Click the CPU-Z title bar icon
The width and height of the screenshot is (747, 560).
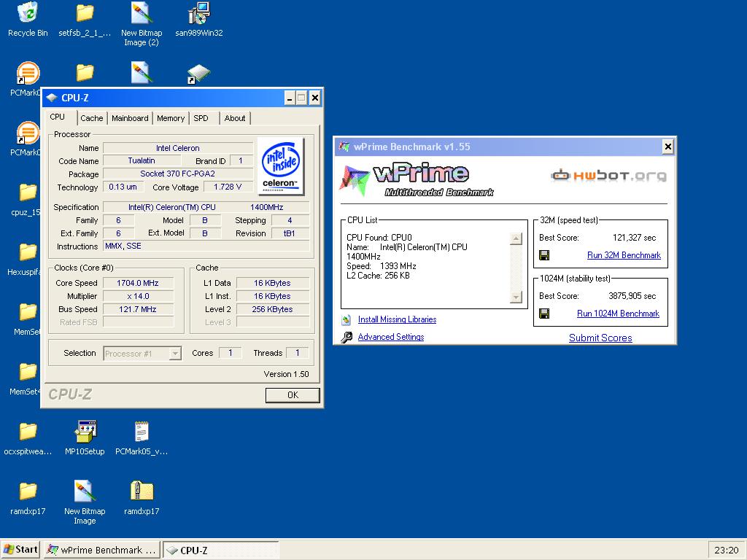pyautogui.click(x=52, y=98)
